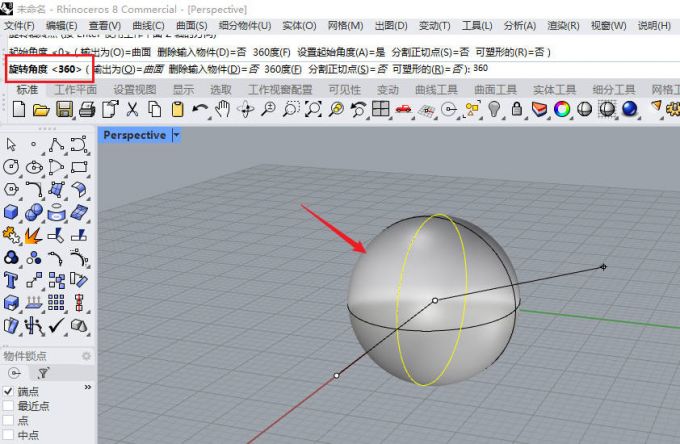
Task: Open the 曲线(C) menu
Action: (148, 26)
